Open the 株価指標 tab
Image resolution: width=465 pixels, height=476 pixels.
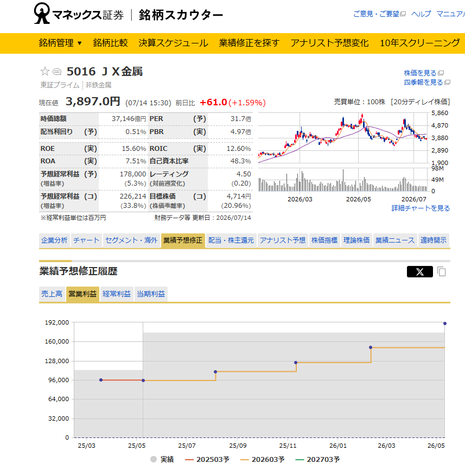click(324, 240)
